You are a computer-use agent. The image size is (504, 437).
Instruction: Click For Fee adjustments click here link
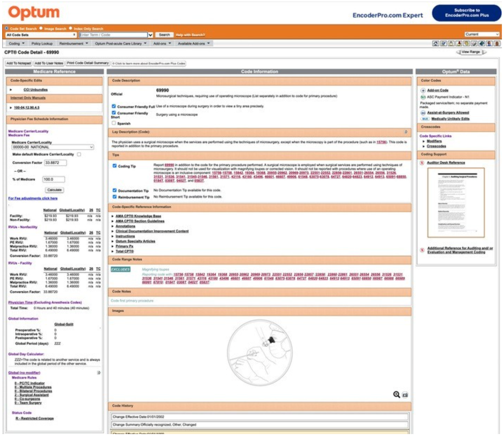click(33, 198)
